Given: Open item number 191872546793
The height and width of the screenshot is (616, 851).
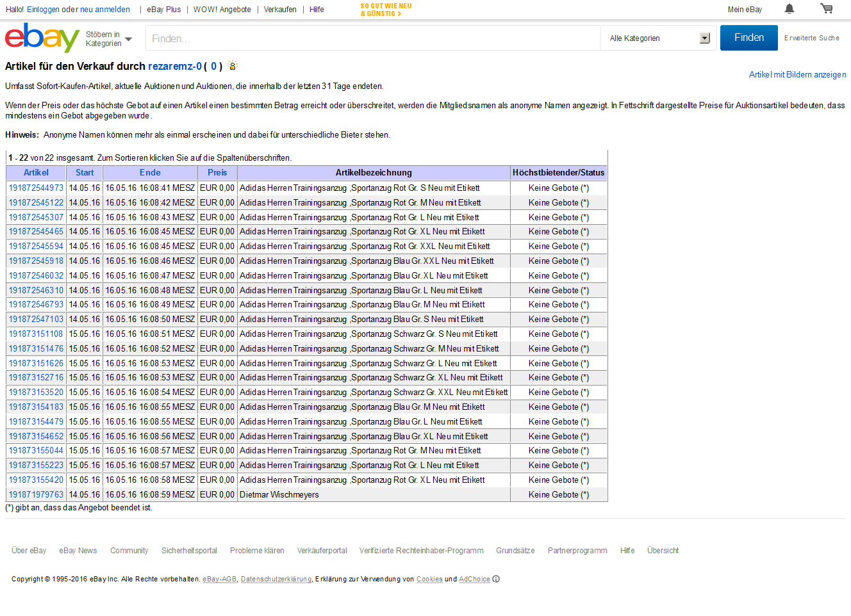Looking at the screenshot, I should pos(36,305).
